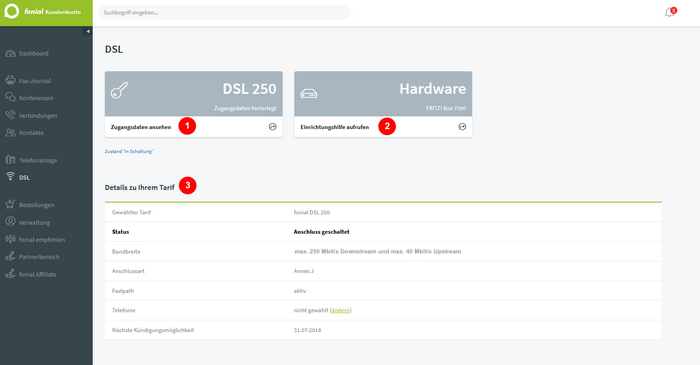The width and height of the screenshot is (700, 365).
Task: Click 'Zugangsdaten hinterlegt' subtitle text
Action: point(245,108)
